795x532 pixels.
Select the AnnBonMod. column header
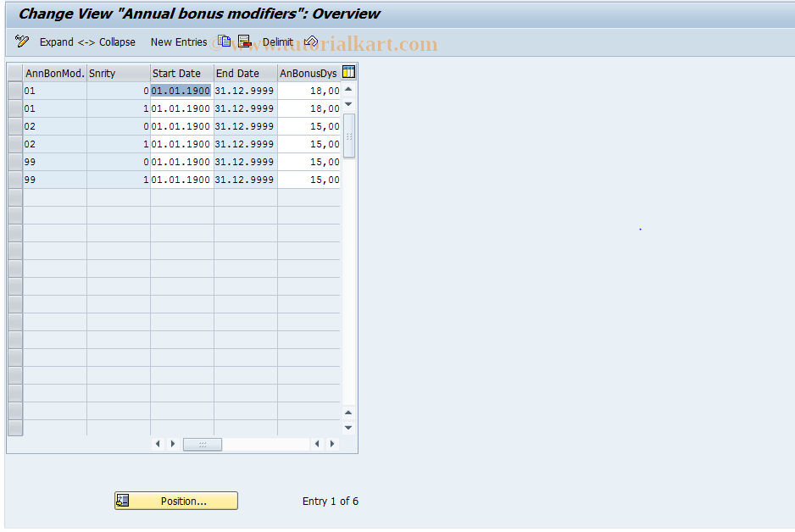coord(55,73)
